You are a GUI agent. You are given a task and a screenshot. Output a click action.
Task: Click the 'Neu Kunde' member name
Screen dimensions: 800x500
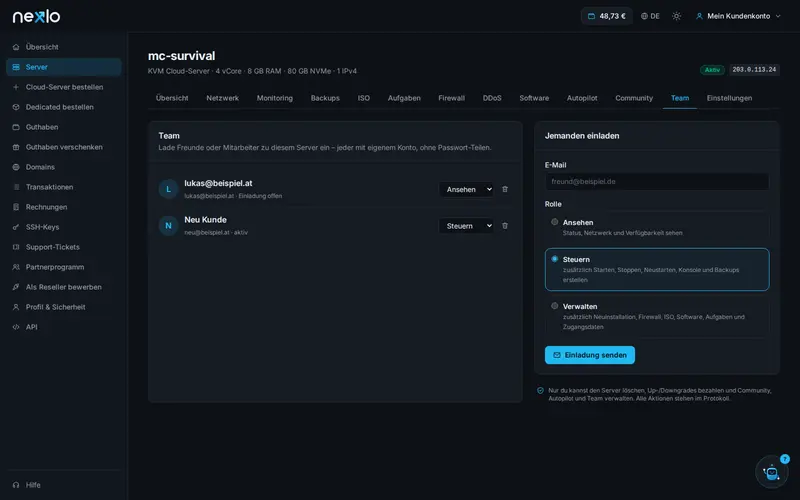(206, 220)
